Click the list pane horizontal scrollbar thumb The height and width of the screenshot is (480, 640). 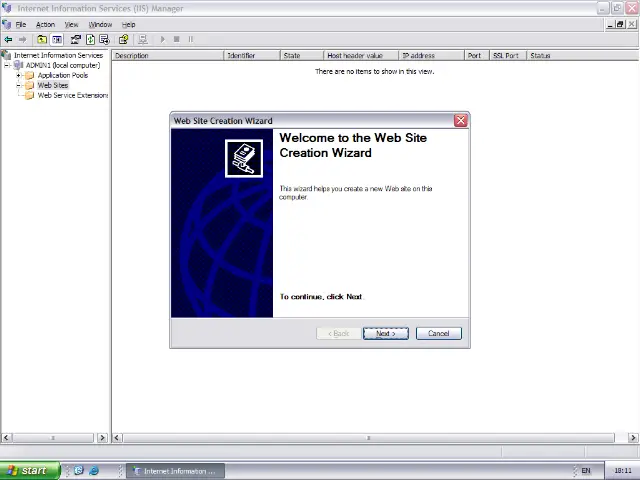pyautogui.click(x=369, y=438)
